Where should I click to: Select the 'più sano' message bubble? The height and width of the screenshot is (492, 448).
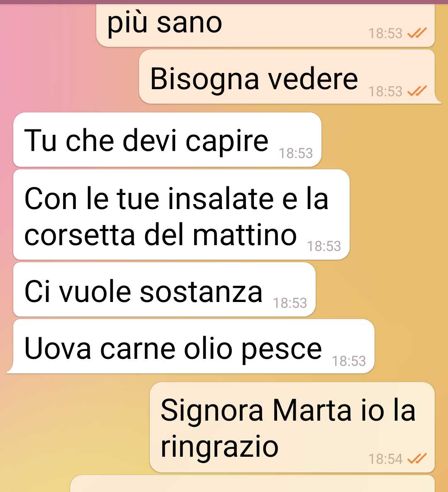pos(265,25)
